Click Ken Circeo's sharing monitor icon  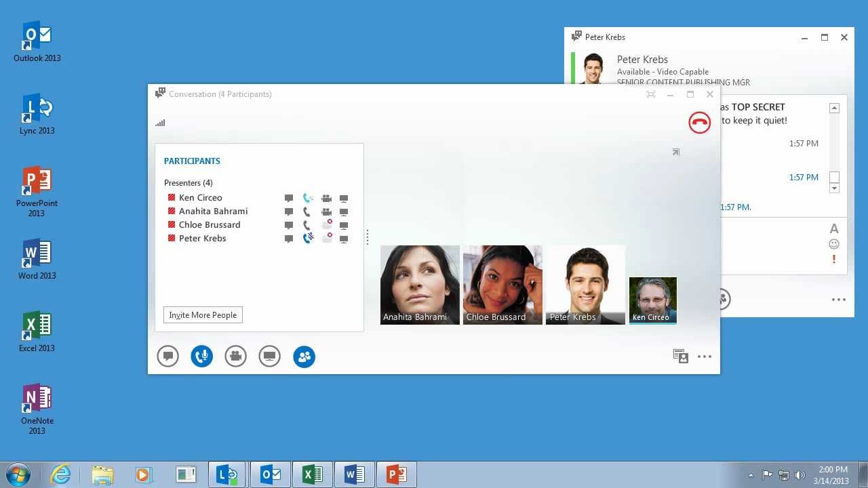[344, 199]
